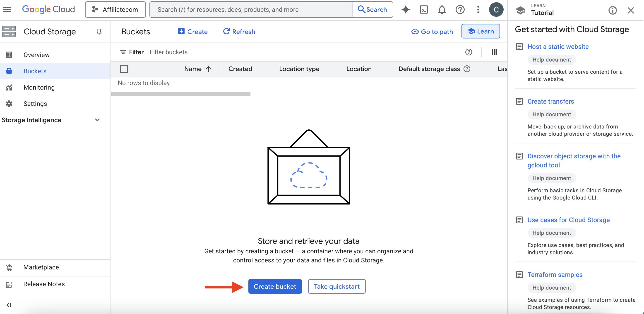Sort by the Location column header
The height and width of the screenshot is (314, 644).
[x=359, y=69]
